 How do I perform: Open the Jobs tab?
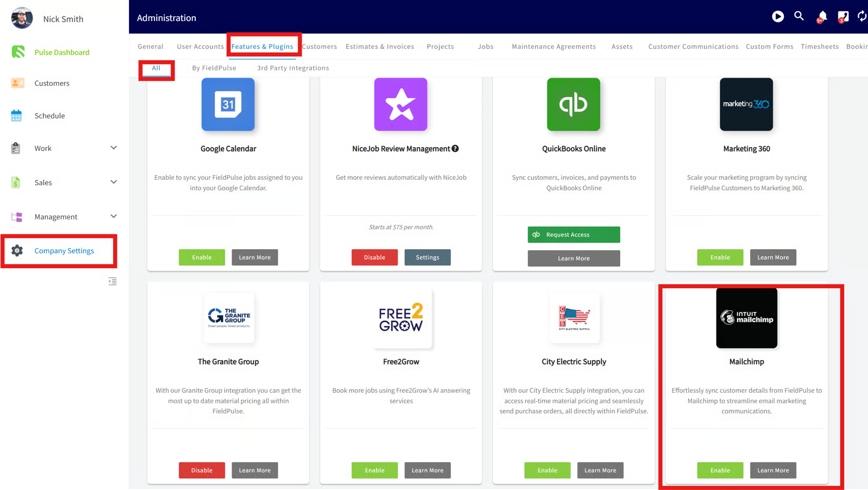click(486, 46)
